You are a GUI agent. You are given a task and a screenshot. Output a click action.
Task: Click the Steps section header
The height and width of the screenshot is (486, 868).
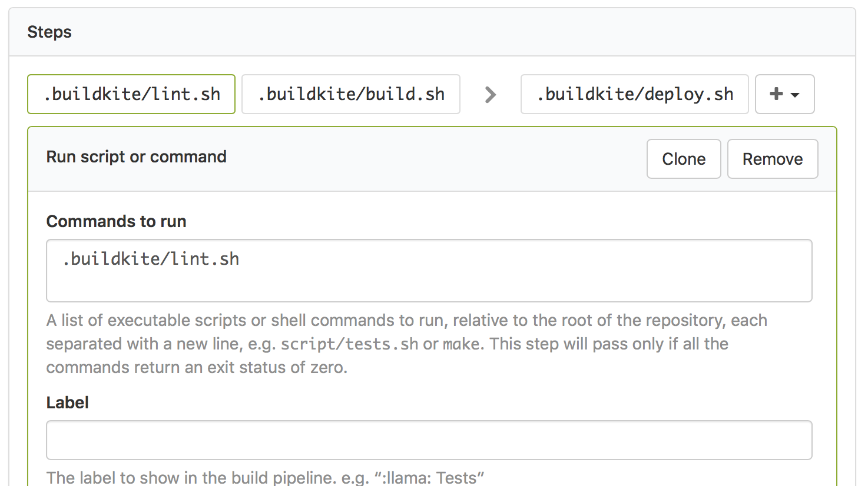click(49, 32)
